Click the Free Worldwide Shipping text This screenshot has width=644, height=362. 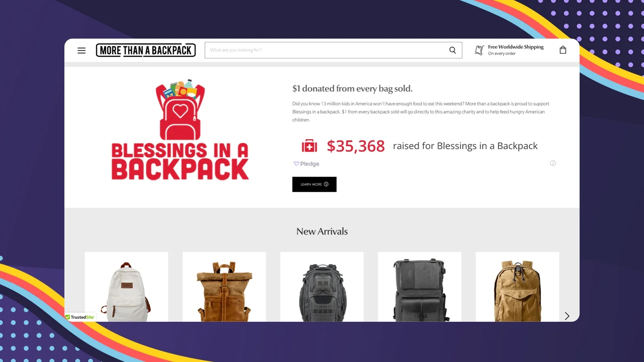tap(516, 47)
